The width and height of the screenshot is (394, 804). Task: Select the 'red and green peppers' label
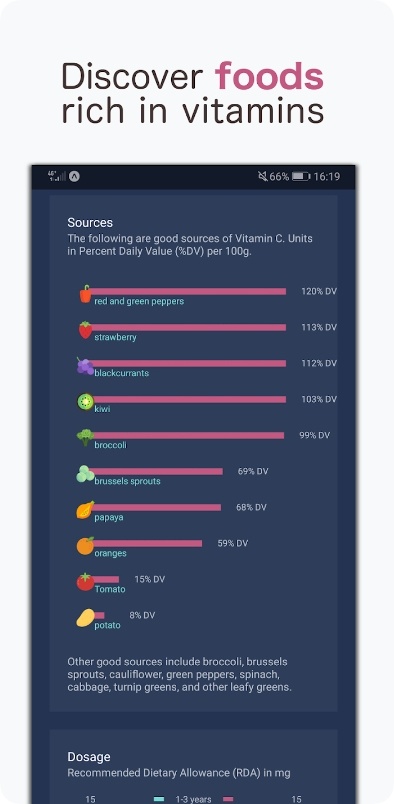pyautogui.click(x=139, y=302)
